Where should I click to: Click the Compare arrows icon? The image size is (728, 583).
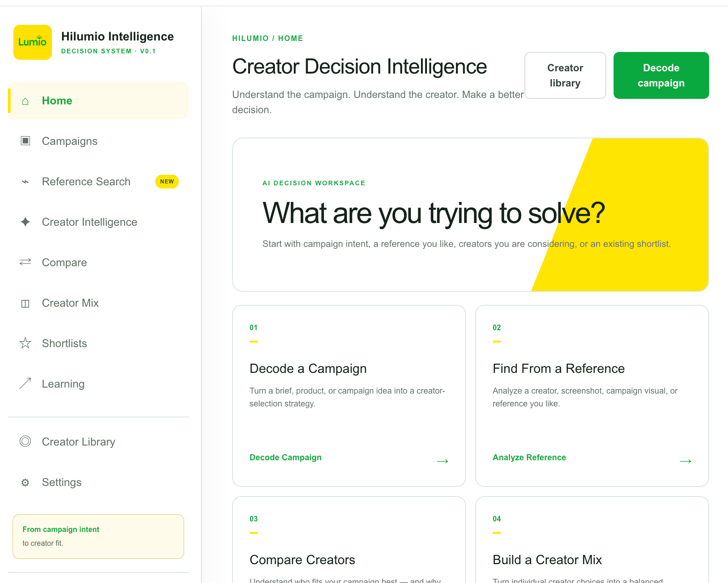coord(25,262)
